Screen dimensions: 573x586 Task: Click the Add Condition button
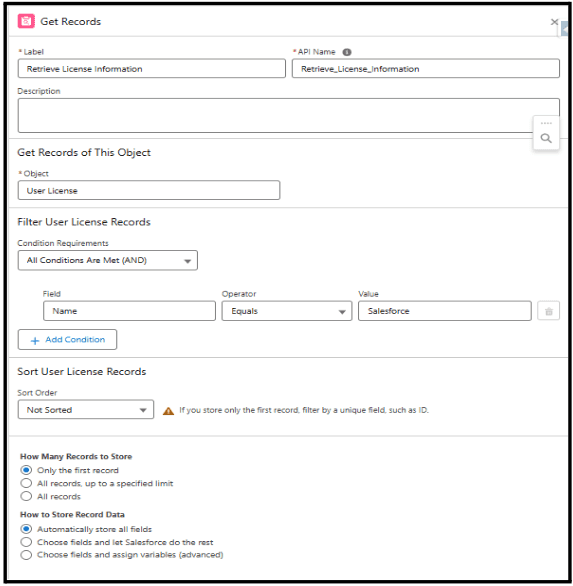67,339
